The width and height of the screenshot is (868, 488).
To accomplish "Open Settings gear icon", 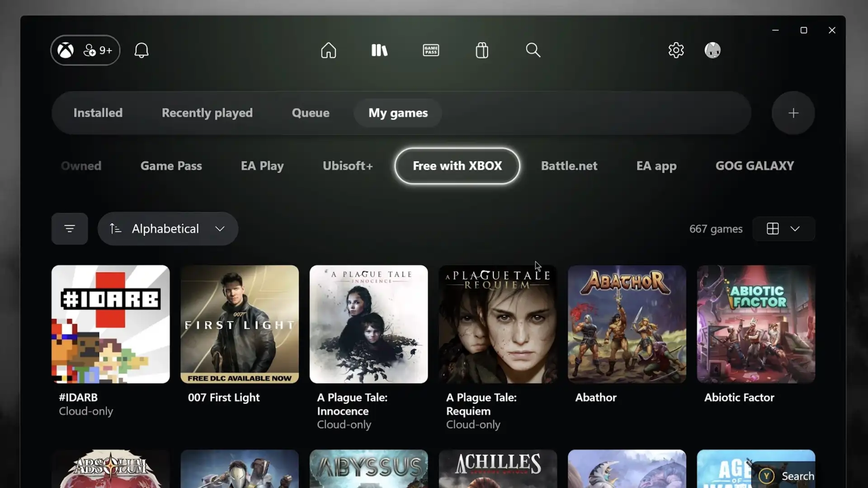I will coord(676,50).
